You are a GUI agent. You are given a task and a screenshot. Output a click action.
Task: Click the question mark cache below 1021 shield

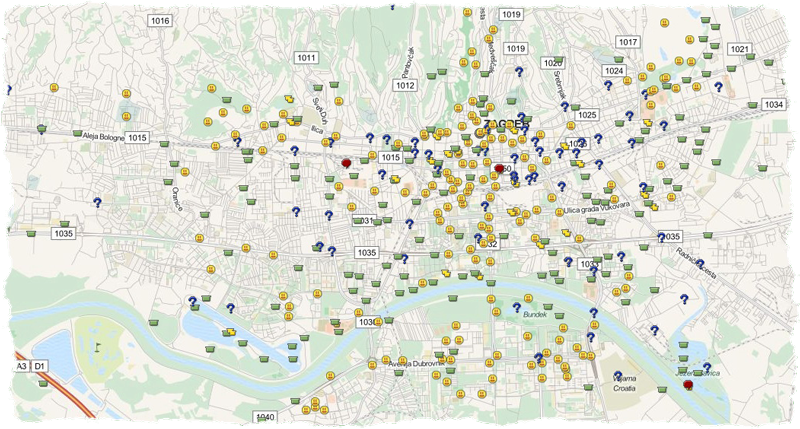tap(718, 88)
